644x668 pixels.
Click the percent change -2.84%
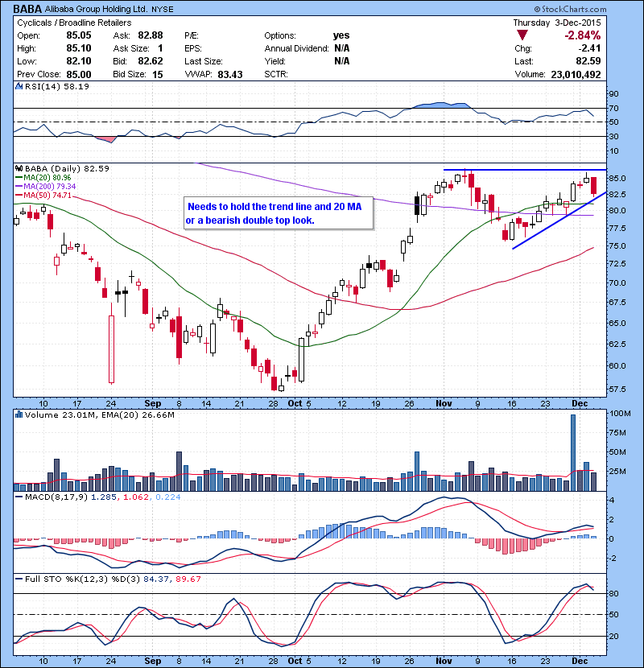click(x=583, y=35)
